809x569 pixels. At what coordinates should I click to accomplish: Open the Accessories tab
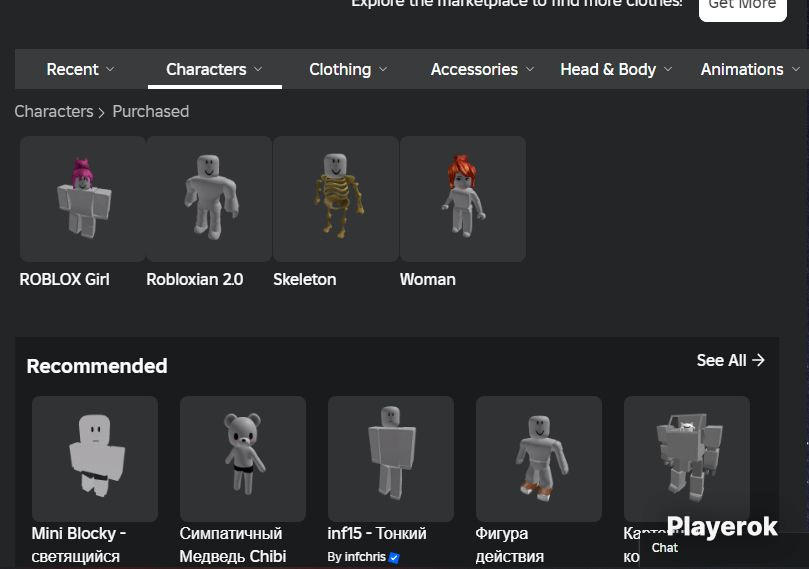point(482,69)
